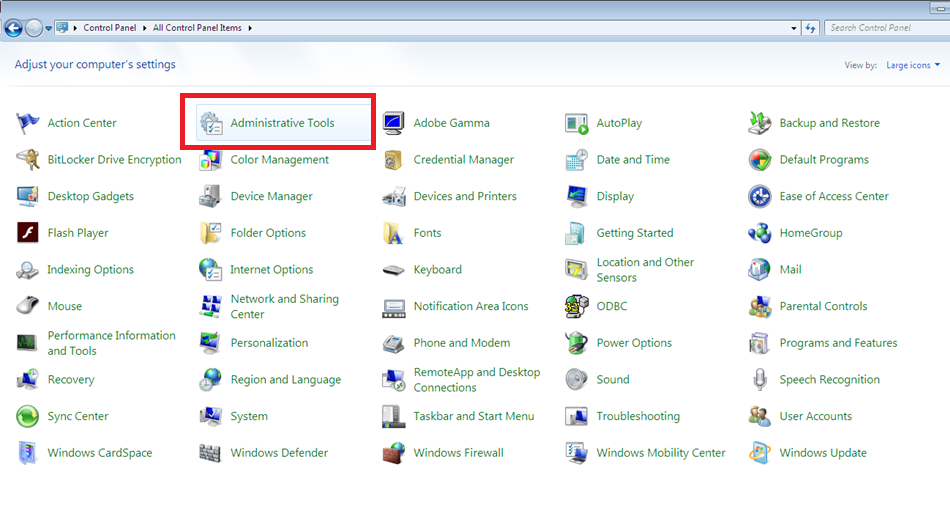This screenshot has height=526, width=950.
Task: Open the ODBC icon
Action: tap(576, 306)
